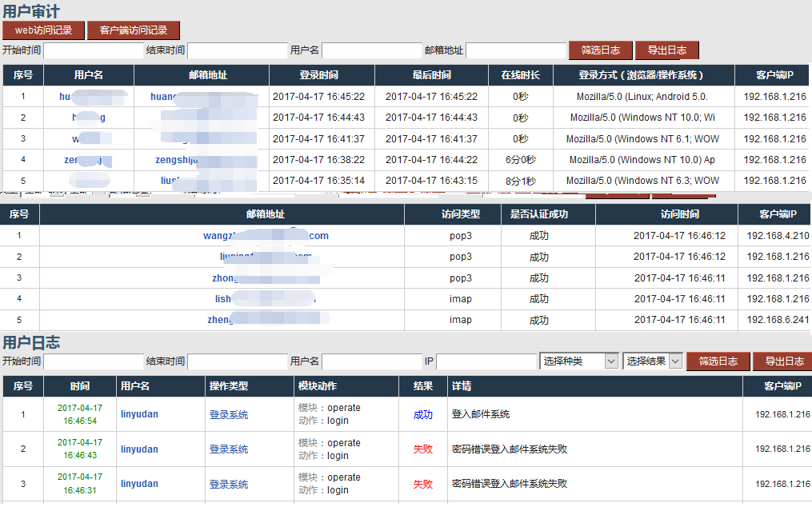Click 登录系统 link in the 16:46:43 log row
This screenshot has width=812, height=519.
click(x=229, y=449)
